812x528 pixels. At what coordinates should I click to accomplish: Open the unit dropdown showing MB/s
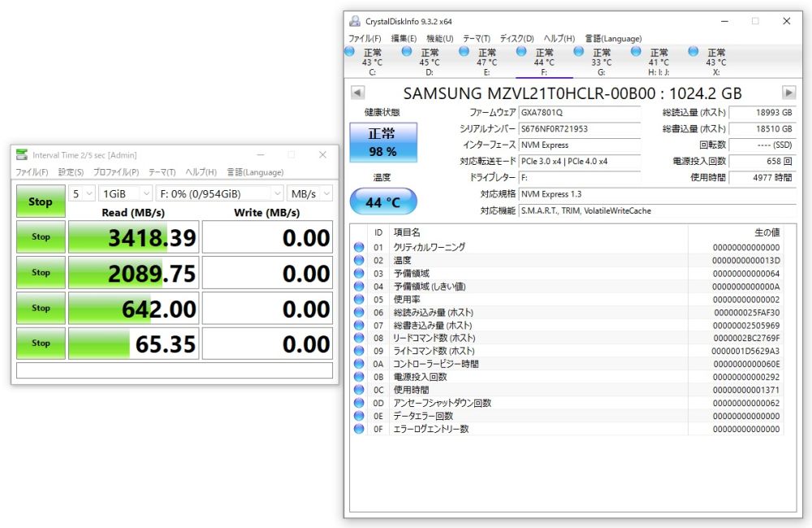coord(309,194)
